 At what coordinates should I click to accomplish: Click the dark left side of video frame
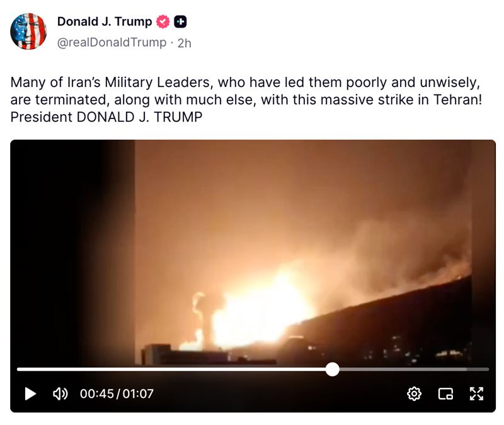coord(72,251)
